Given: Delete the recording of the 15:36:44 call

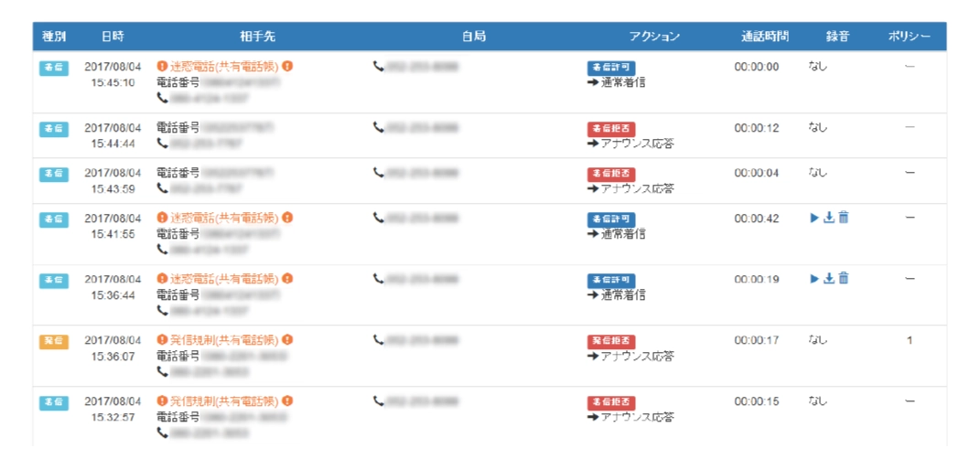Looking at the screenshot, I should tap(843, 279).
